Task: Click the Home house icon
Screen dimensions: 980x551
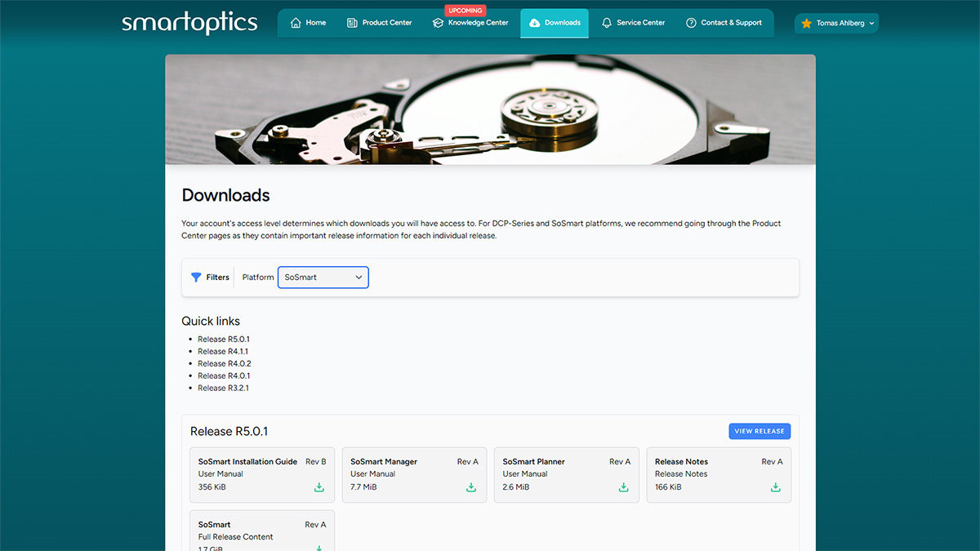Action: (x=296, y=23)
